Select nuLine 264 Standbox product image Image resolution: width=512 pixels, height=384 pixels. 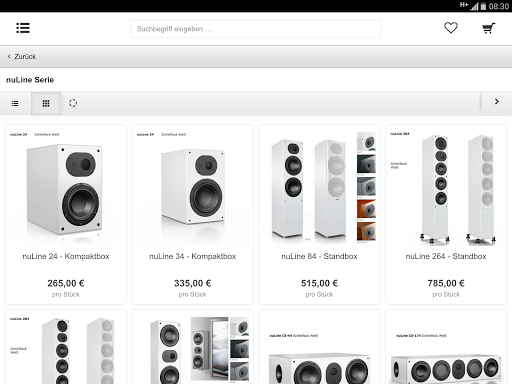446,188
